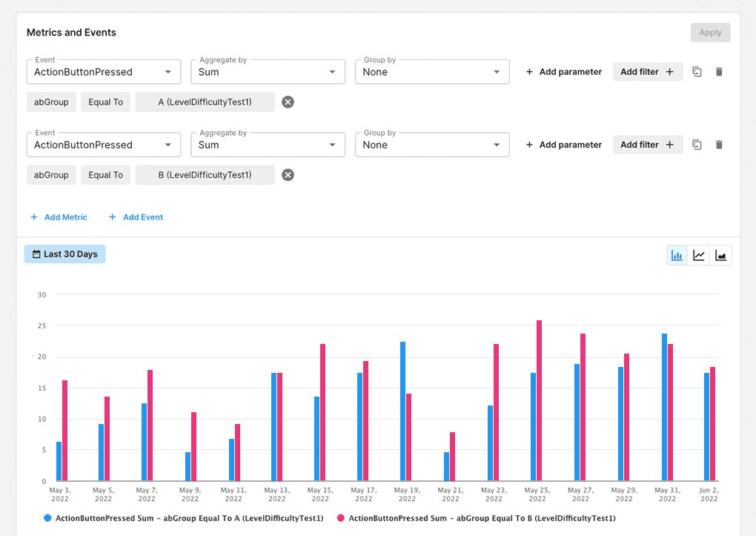Duplicate the second event using its copy icon

[x=697, y=145]
